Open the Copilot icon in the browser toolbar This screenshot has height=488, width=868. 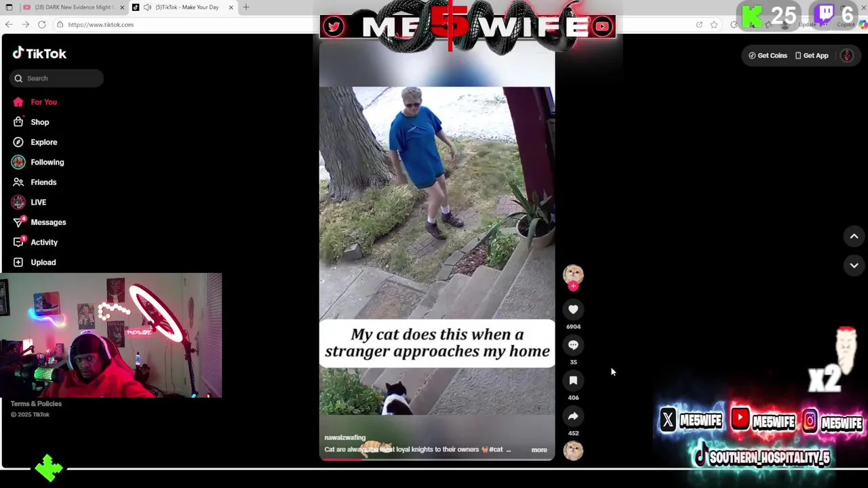[863, 24]
